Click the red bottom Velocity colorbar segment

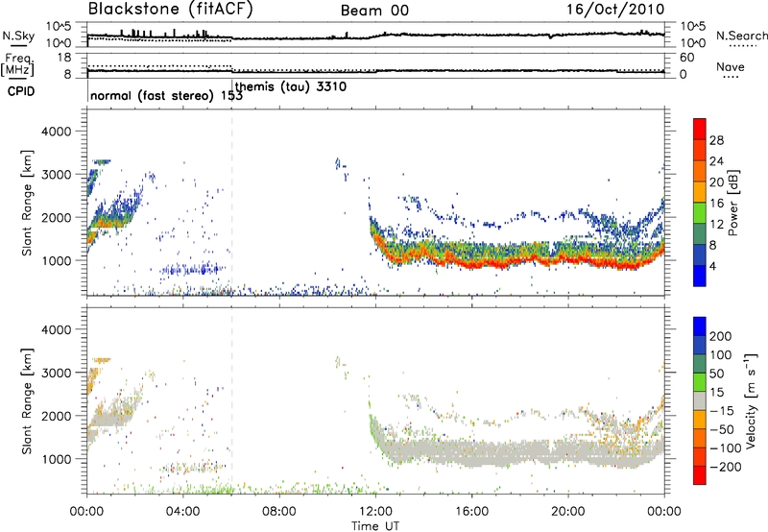coord(700,475)
